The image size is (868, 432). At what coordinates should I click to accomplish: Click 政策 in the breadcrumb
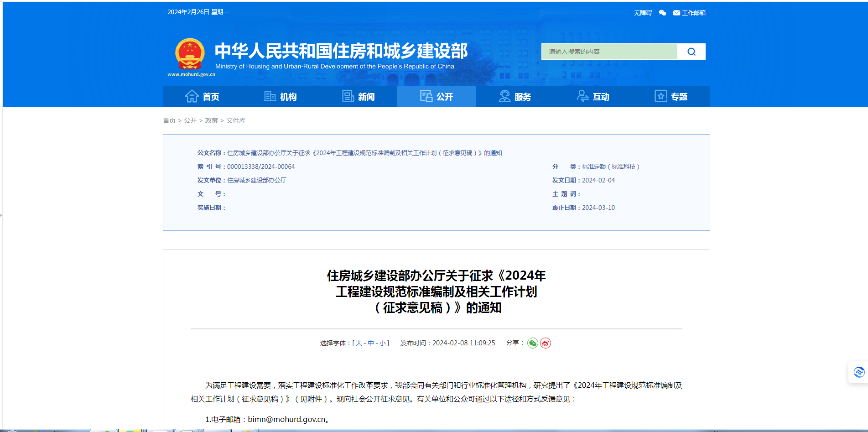211,120
